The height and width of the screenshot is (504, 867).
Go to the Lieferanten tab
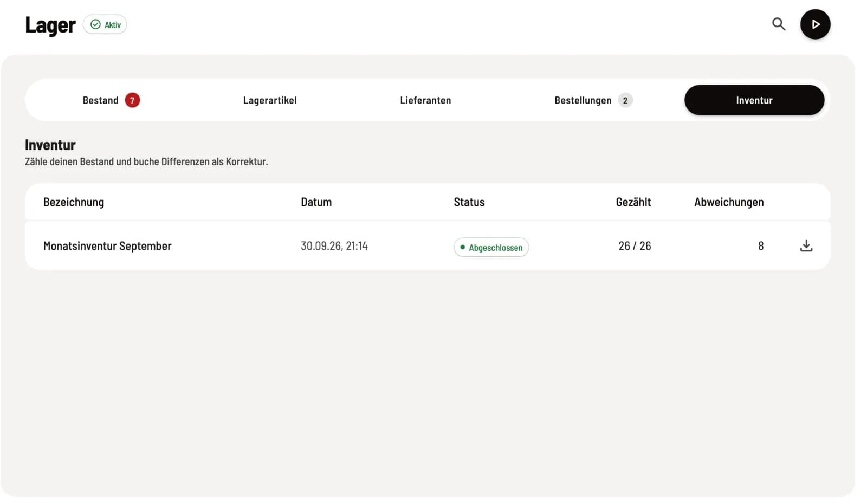[425, 100]
